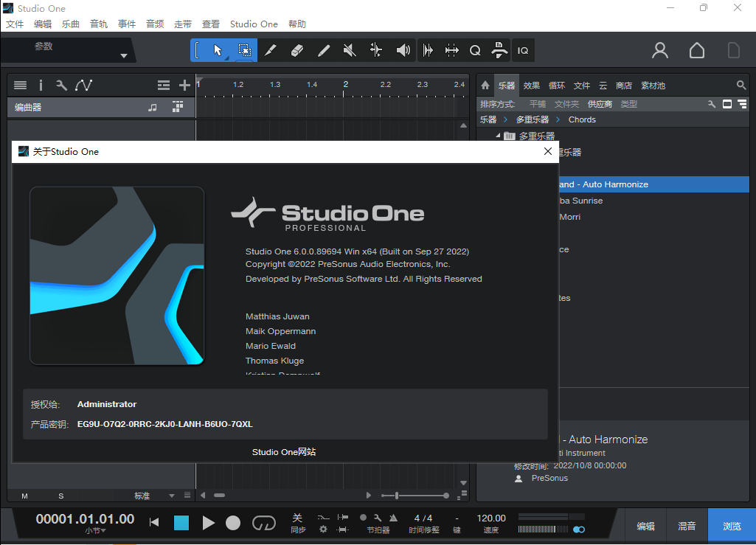The height and width of the screenshot is (545, 756).
Task: Open the 编辑 editor view
Action: 645,526
